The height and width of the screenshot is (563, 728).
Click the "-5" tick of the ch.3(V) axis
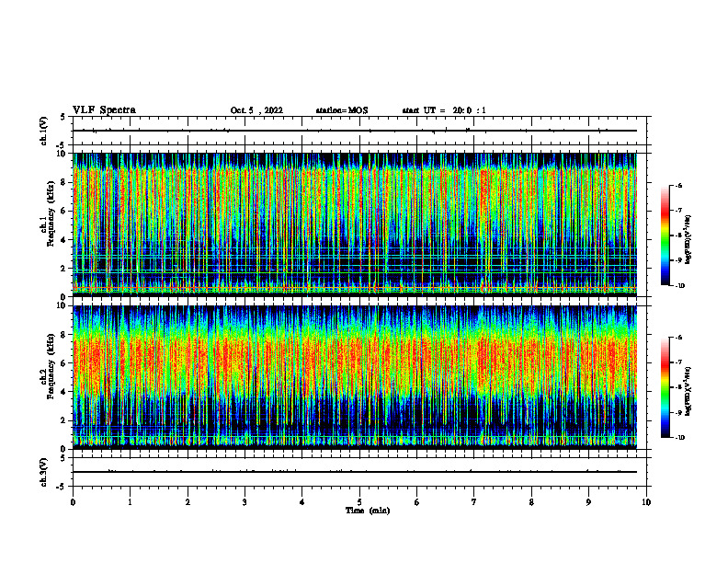(x=61, y=487)
